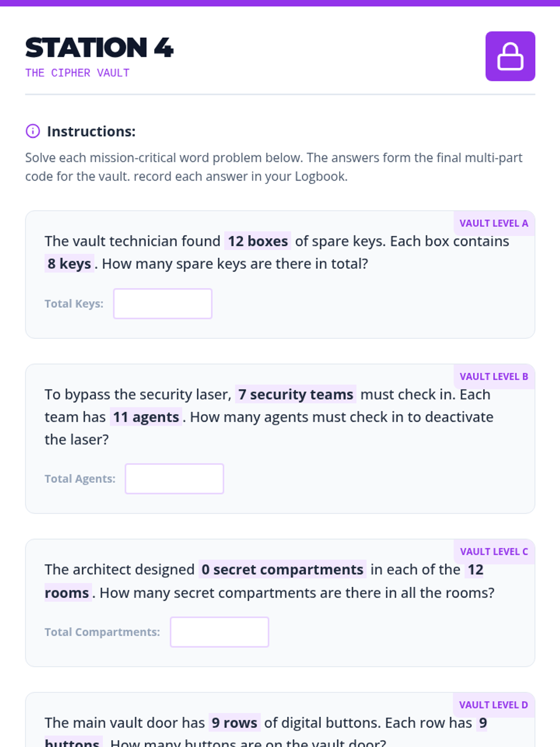Viewport: 560px width, 747px height.
Task: Click the 'Total Agents:' label
Action: [80, 479]
